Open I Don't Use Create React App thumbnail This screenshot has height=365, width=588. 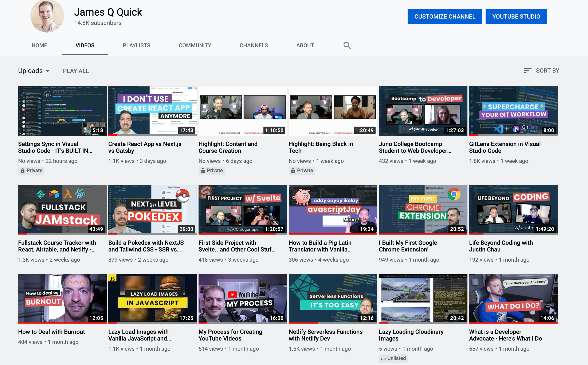coord(152,111)
